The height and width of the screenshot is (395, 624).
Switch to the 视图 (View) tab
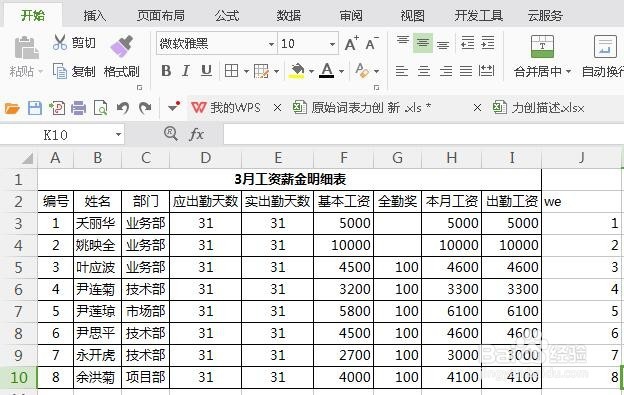click(412, 16)
